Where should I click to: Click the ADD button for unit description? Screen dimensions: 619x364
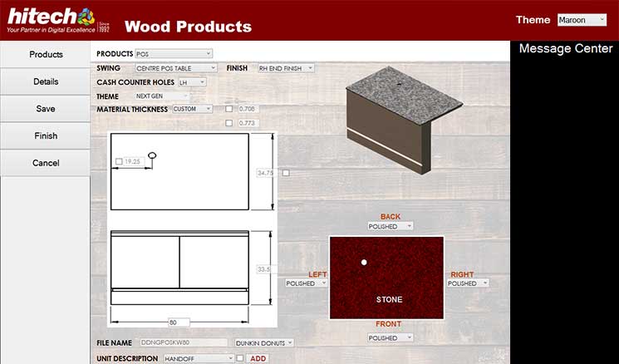click(x=258, y=358)
